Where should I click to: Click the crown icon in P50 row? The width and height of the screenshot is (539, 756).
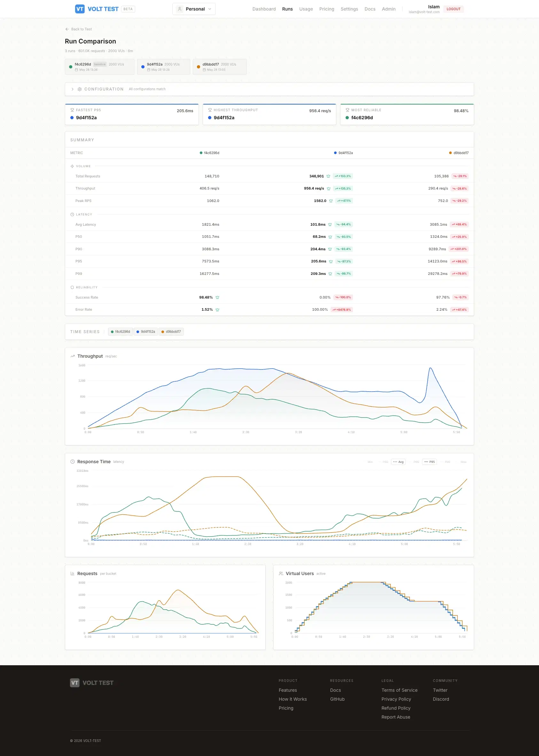point(330,237)
